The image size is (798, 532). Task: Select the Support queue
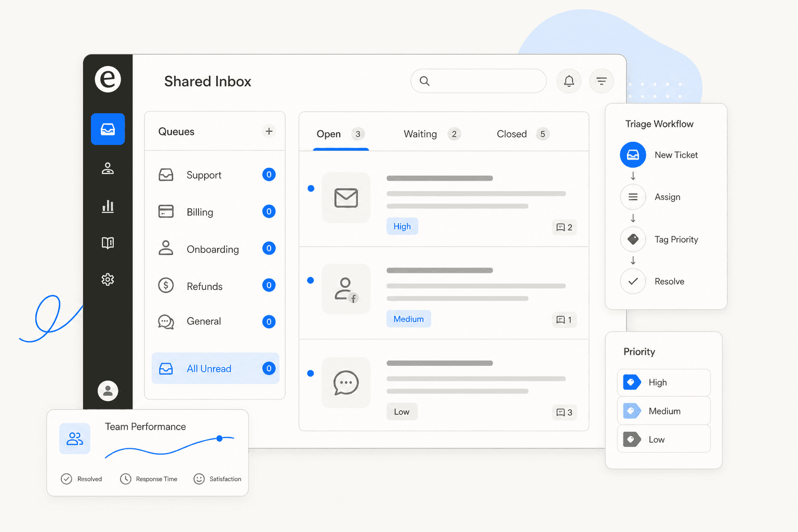coord(215,175)
